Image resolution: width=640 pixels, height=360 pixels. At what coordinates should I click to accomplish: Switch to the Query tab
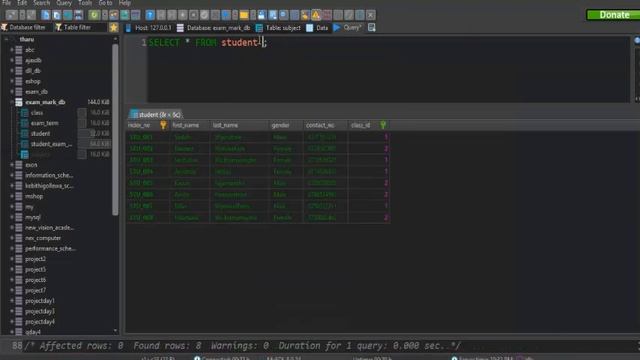[x=347, y=28]
